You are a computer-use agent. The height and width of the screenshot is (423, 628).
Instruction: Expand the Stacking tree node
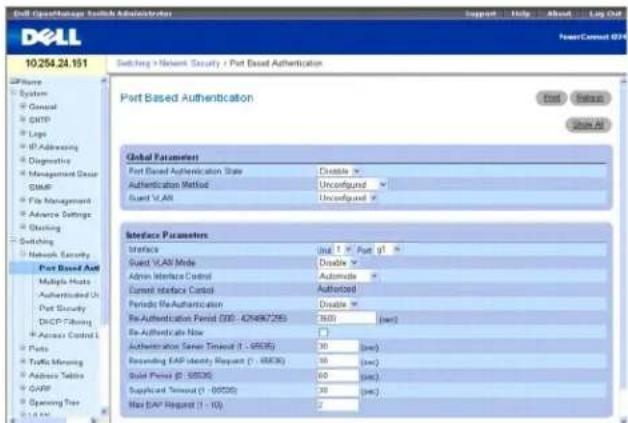tap(23, 227)
